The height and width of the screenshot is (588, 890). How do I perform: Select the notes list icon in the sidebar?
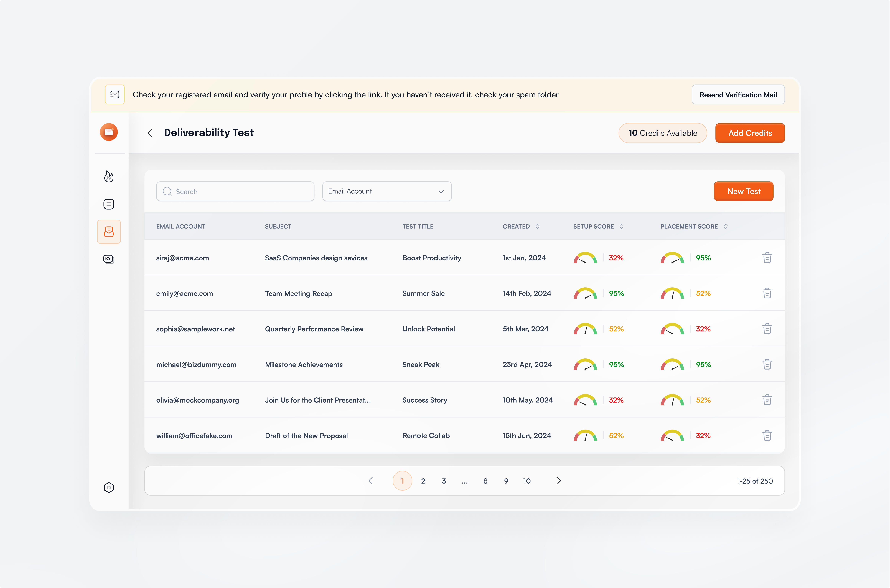click(109, 204)
